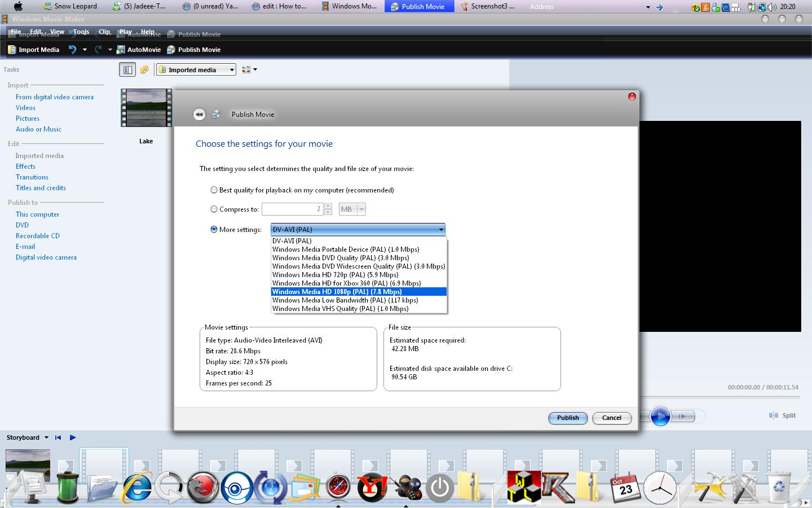Open the analog clock dock icon
The width and height of the screenshot is (812, 508).
coord(660,487)
